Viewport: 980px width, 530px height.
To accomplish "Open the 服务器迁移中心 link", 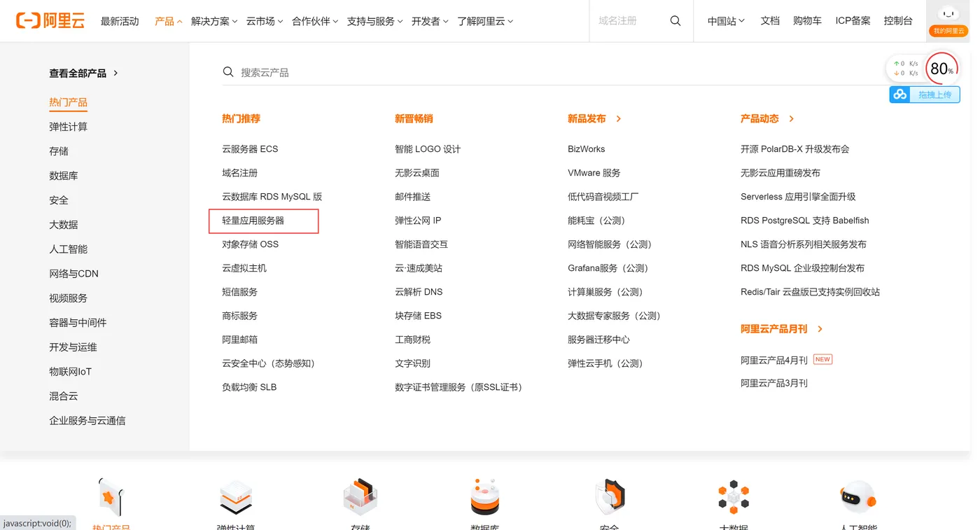I will pos(598,340).
